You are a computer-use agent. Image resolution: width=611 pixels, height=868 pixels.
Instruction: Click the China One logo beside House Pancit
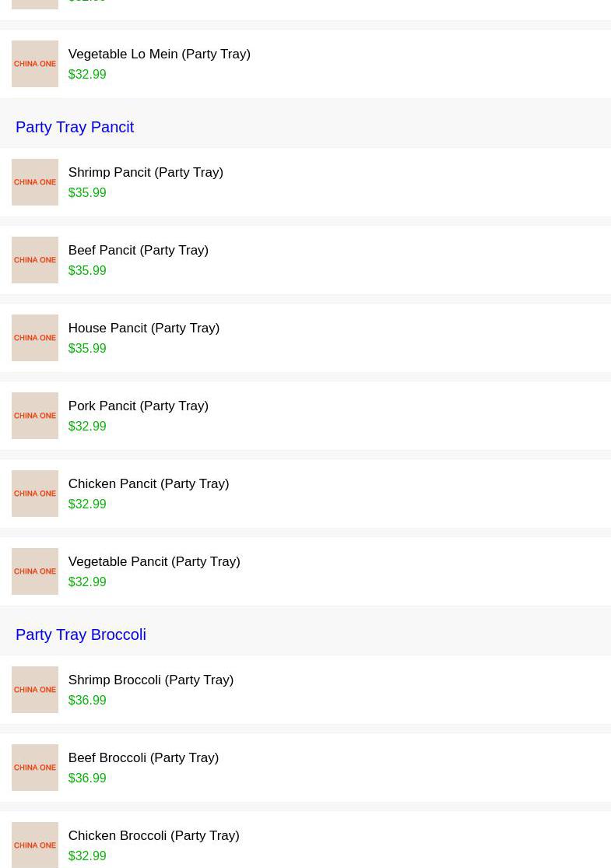tap(35, 338)
